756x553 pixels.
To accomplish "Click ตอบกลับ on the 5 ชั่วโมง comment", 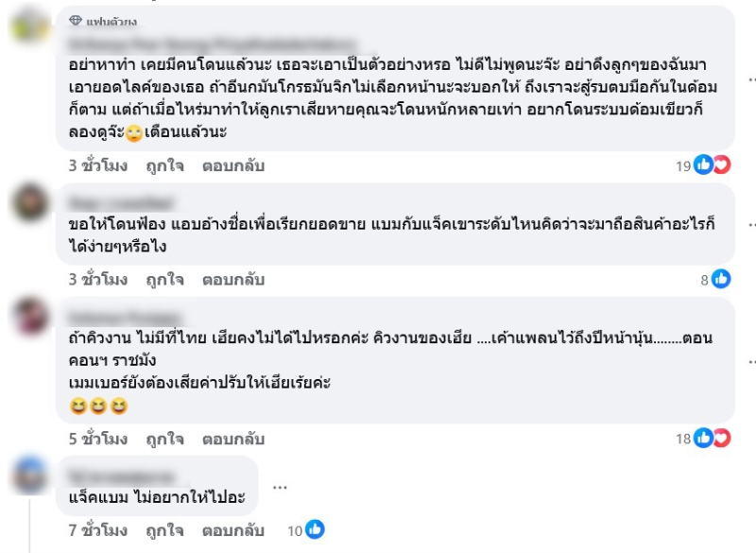I will click(232, 439).
